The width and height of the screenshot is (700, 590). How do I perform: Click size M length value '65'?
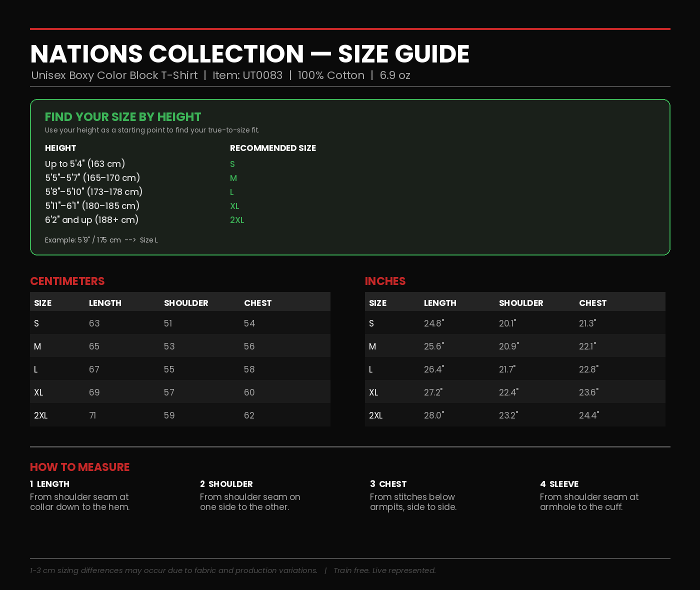pyautogui.click(x=94, y=346)
